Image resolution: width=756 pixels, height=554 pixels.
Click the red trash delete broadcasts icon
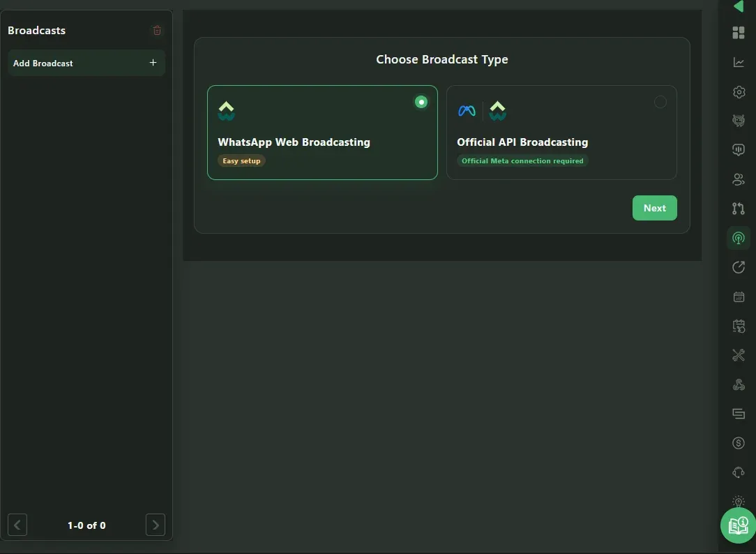click(x=157, y=31)
